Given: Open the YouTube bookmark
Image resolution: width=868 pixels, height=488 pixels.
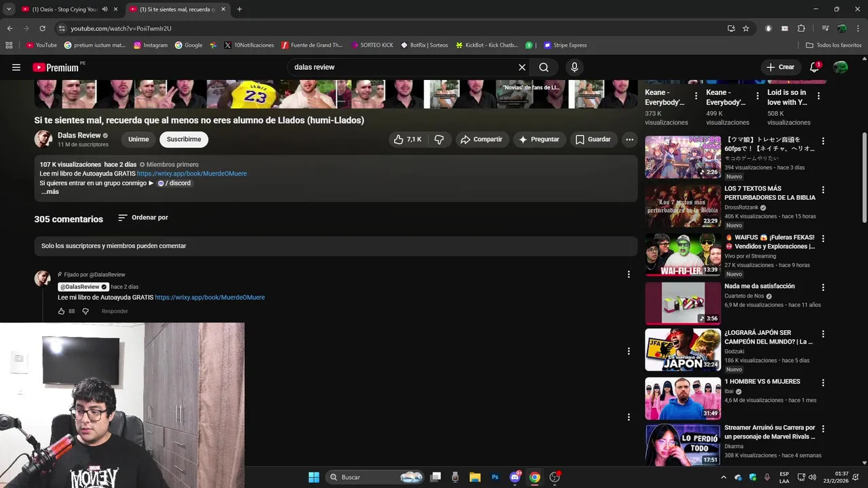Looking at the screenshot, I should coord(41,45).
